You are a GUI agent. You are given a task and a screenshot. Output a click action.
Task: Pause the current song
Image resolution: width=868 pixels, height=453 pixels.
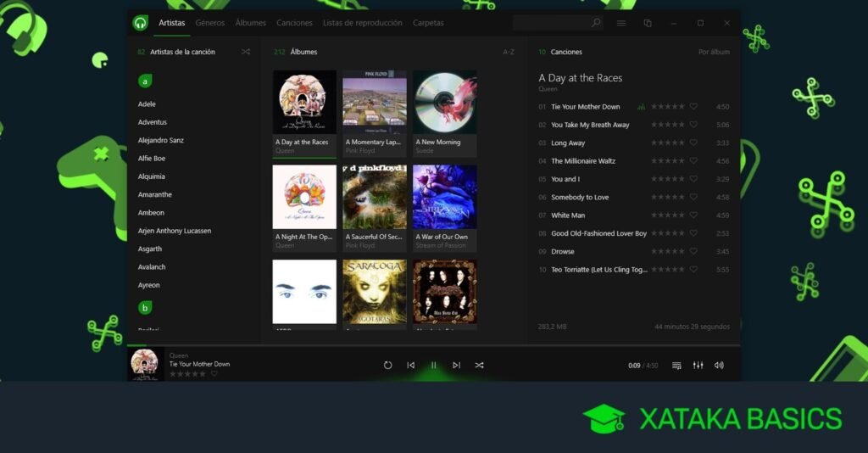click(x=433, y=365)
